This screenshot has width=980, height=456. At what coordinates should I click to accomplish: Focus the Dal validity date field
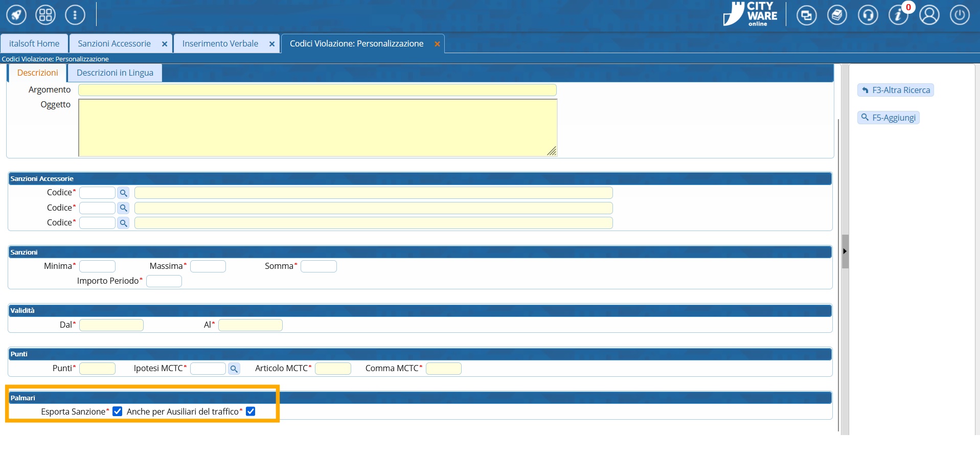click(x=111, y=325)
